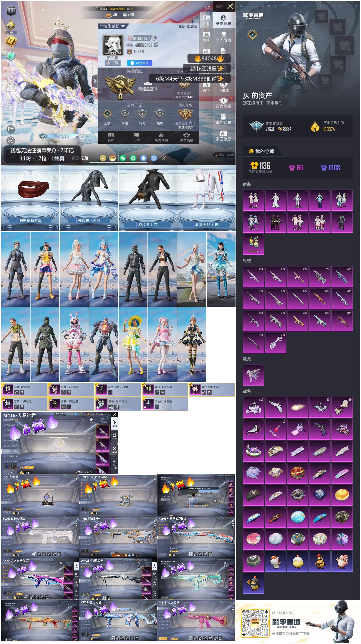Select the 套装-蜜语绒猫 outfit card
Screen dimensions: 361x644
click(24, 390)
